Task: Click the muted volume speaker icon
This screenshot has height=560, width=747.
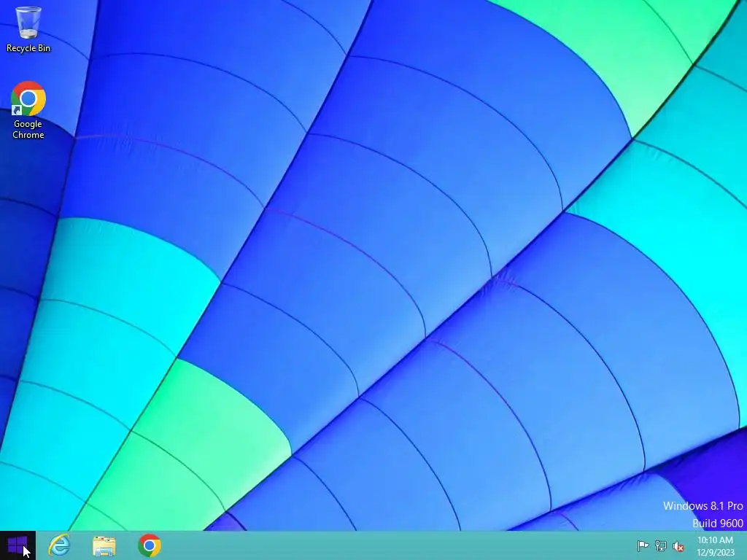Action: [678, 546]
